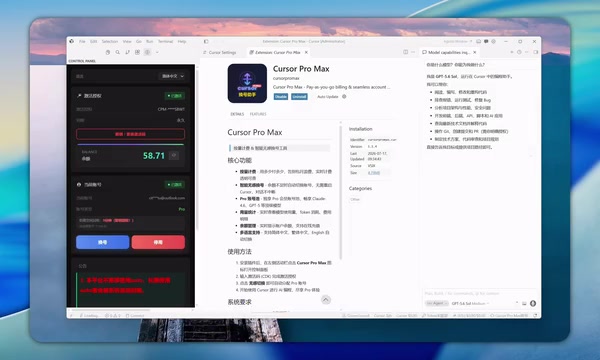
Task: Open the Go menu
Action: click(x=139, y=41)
